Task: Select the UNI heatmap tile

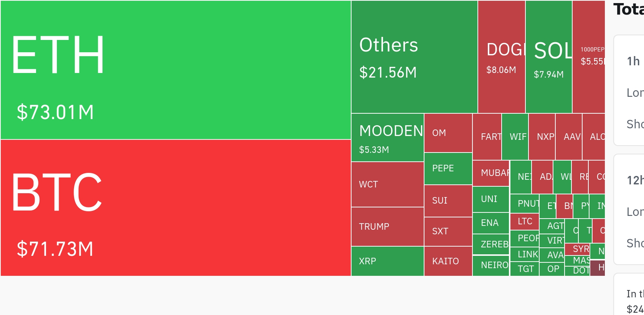Action: (491, 199)
